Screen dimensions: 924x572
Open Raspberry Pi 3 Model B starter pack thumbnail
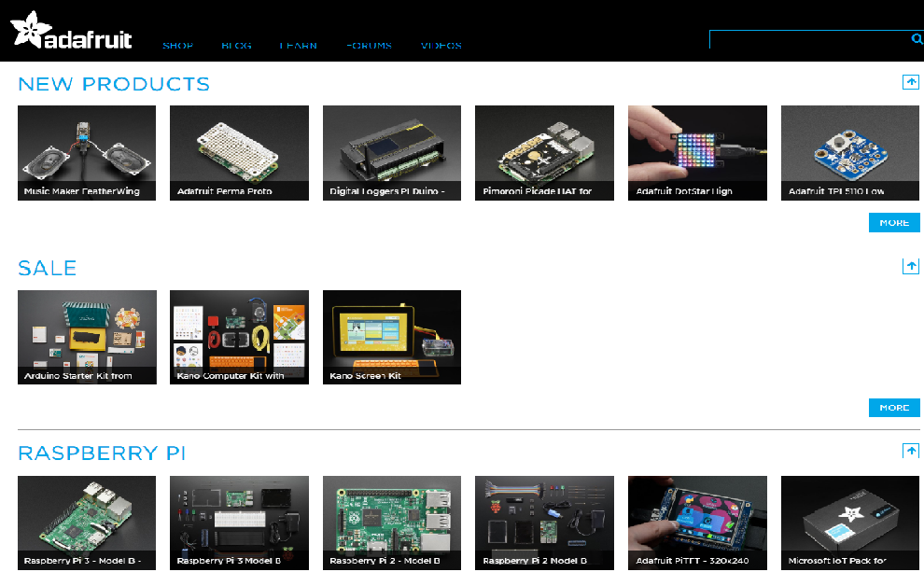[x=239, y=523]
